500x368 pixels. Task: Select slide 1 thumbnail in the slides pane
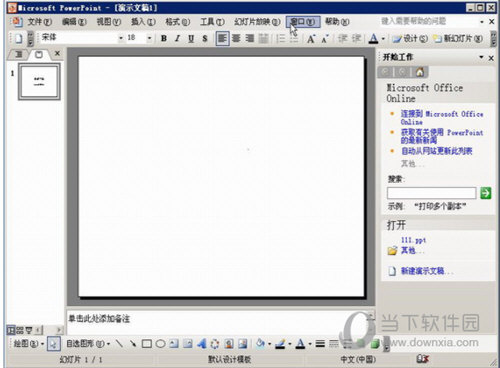[39, 81]
